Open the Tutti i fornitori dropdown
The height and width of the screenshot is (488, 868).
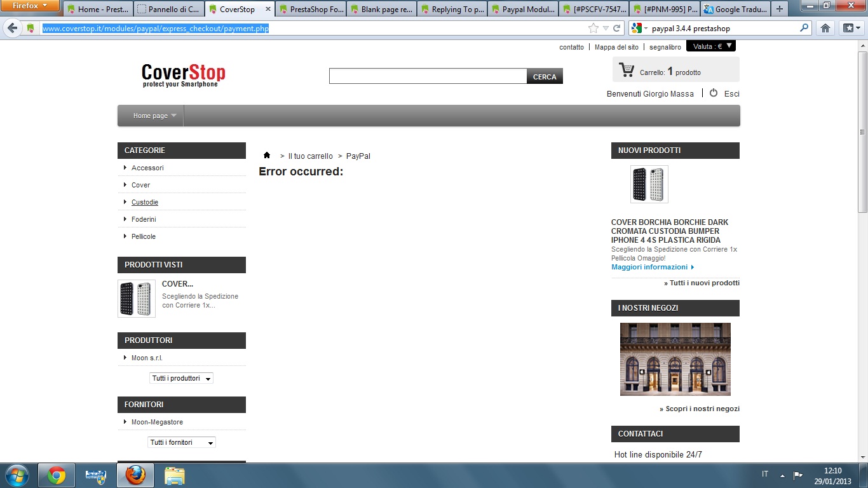(182, 442)
